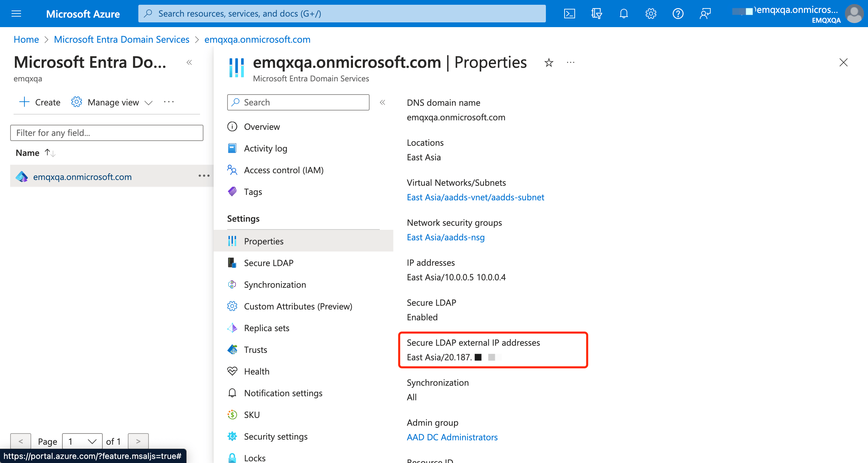The image size is (868, 463).
Task: Open Secure LDAP settings menu item
Action: click(269, 263)
